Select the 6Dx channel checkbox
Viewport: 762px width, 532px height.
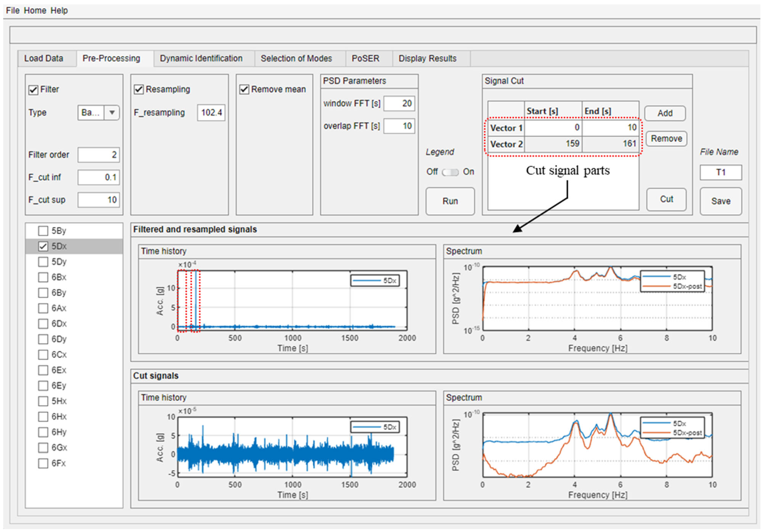point(43,323)
